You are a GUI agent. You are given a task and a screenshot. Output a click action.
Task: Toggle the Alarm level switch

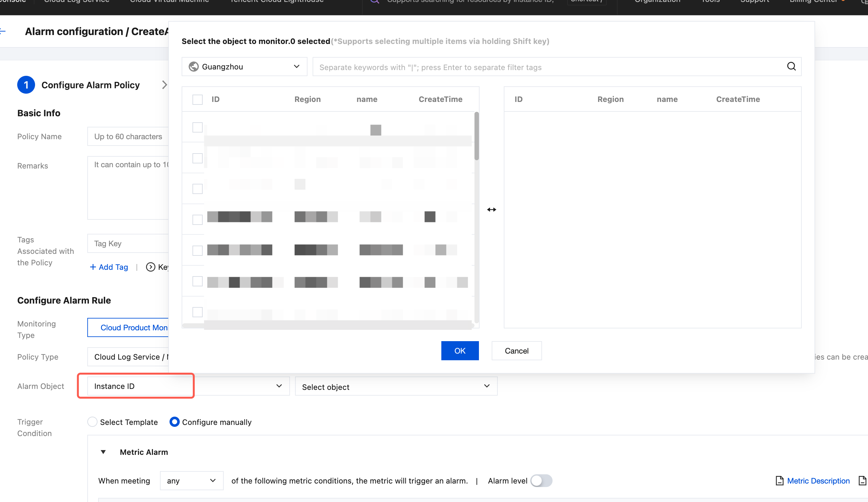point(541,481)
